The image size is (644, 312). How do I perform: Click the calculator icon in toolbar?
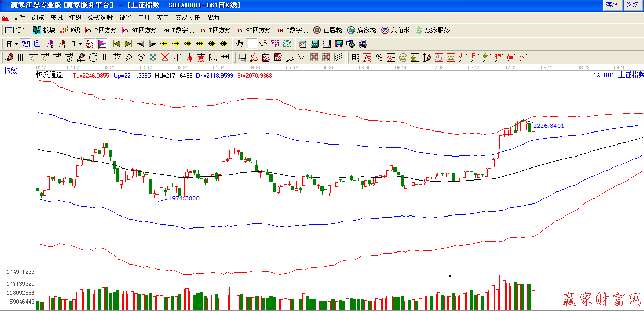point(315,44)
